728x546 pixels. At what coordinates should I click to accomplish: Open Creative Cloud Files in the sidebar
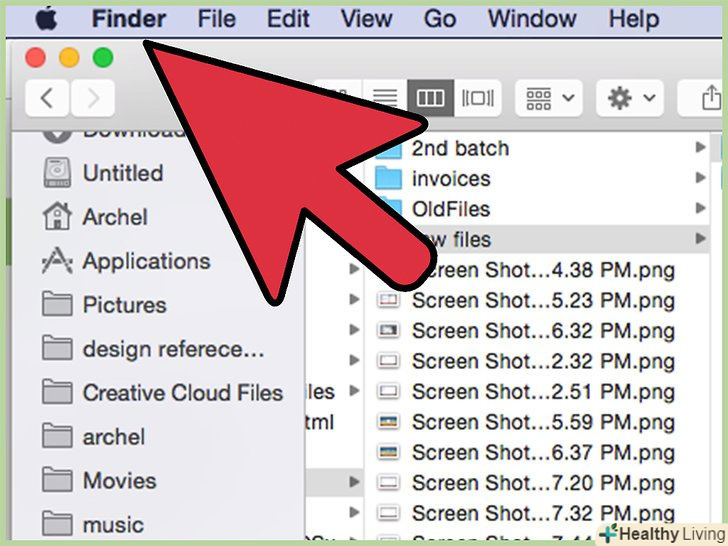(162, 393)
